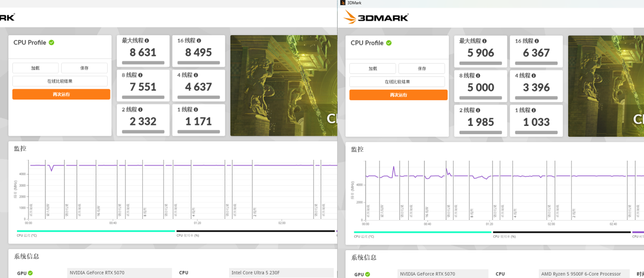Click the 3 396 score value

[537, 87]
